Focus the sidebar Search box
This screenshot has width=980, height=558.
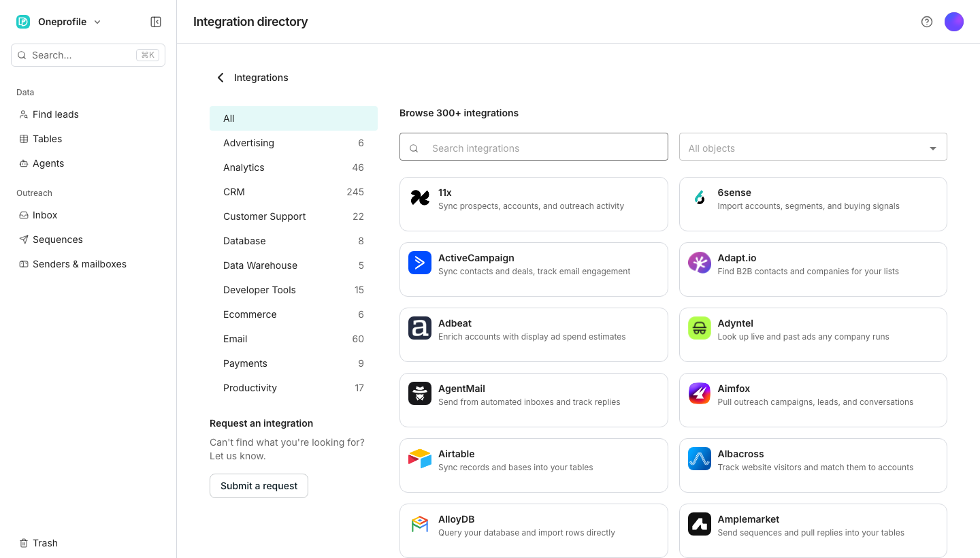[88, 55]
